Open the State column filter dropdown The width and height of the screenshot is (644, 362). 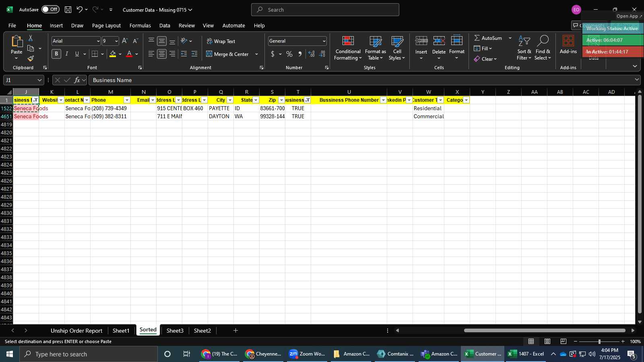click(256, 100)
